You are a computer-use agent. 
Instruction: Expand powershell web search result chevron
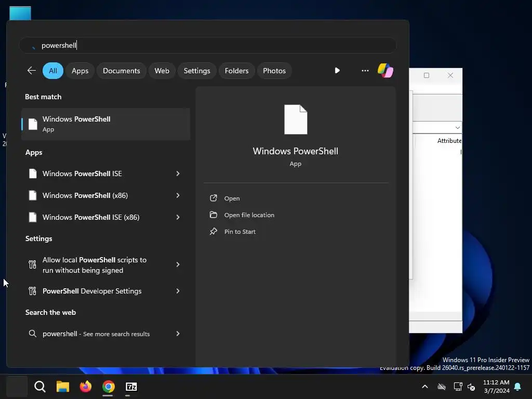[x=178, y=334]
